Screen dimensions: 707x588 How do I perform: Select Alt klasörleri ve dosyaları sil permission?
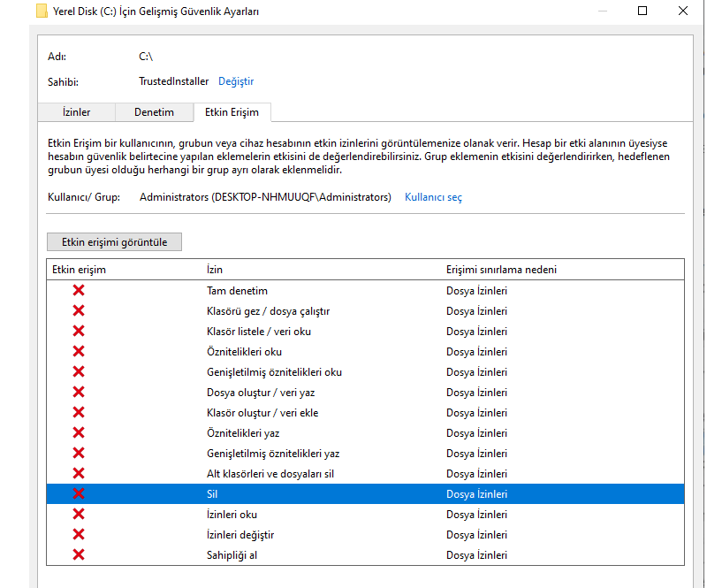pos(270,473)
